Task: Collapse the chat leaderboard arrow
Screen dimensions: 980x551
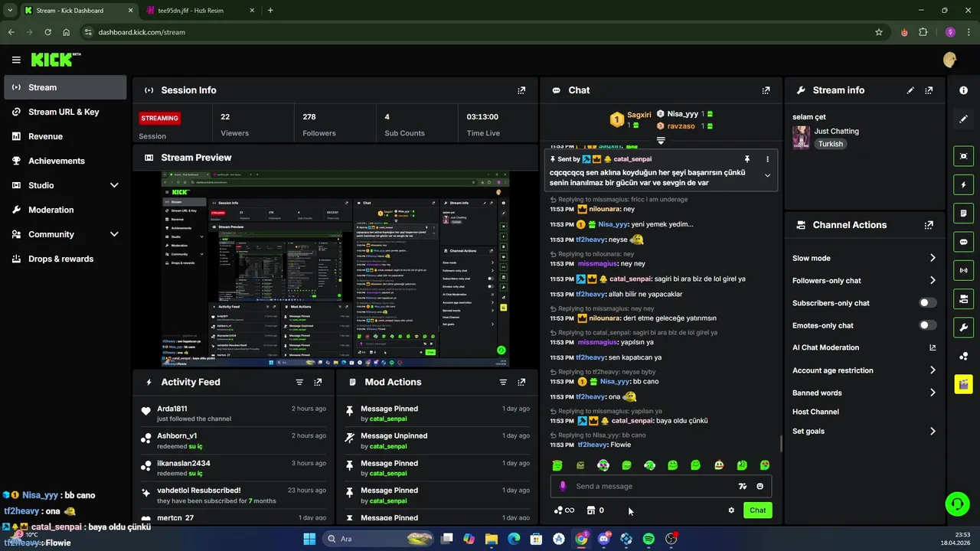Action: pos(661,141)
